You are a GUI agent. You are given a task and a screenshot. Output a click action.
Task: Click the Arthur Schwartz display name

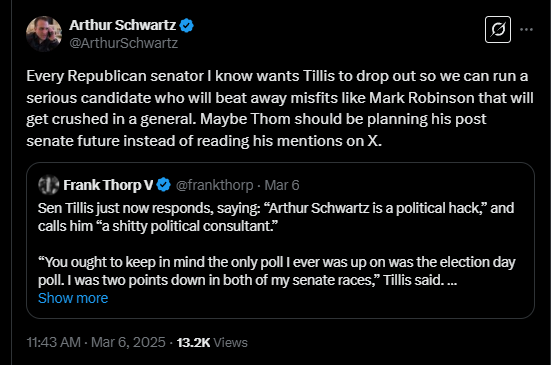122,25
